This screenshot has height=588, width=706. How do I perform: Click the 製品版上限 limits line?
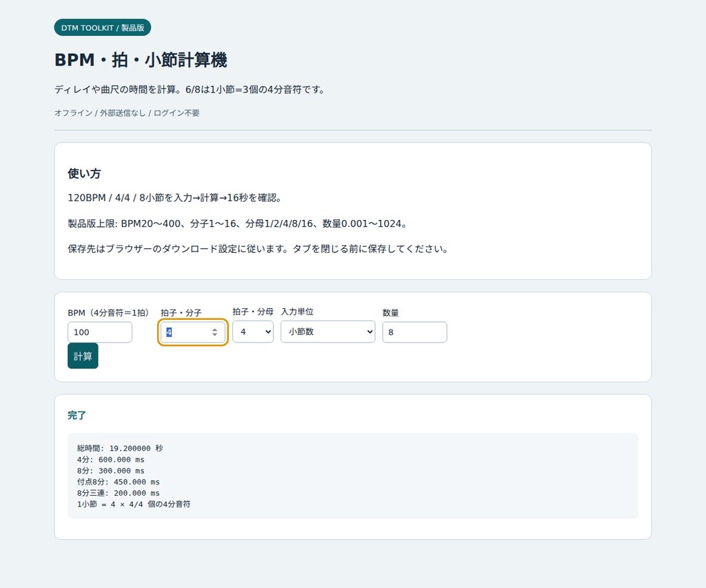pos(237,223)
